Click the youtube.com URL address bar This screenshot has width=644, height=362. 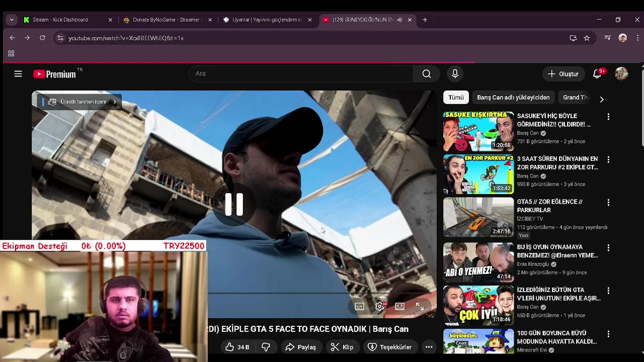click(312, 38)
